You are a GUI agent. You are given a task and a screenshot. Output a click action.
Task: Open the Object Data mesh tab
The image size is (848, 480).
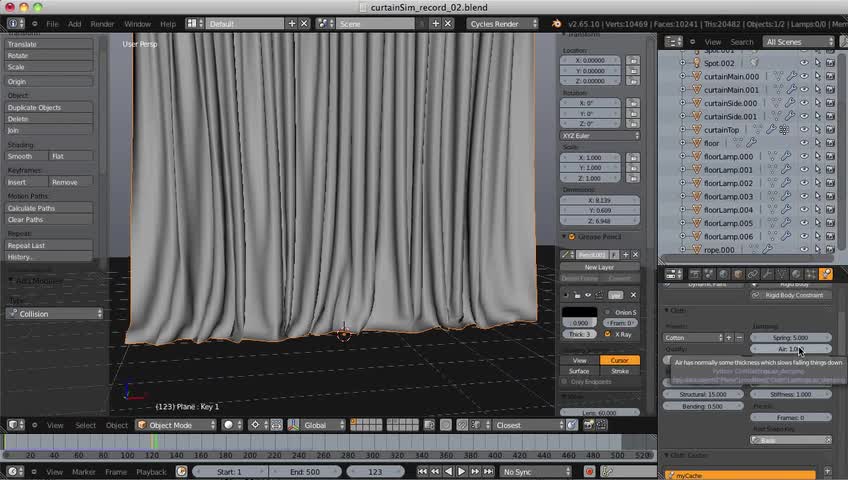[x=781, y=274]
